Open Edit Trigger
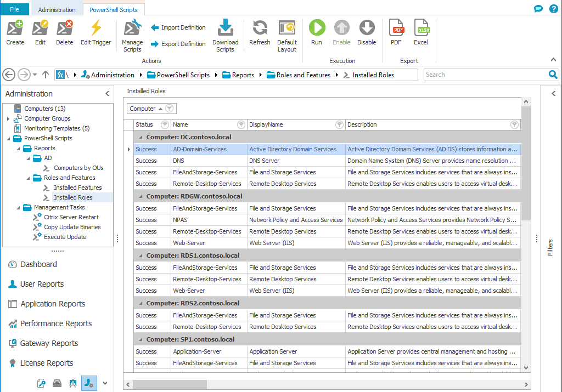Screen dimensions: 562x392 pyautogui.click(x=95, y=32)
